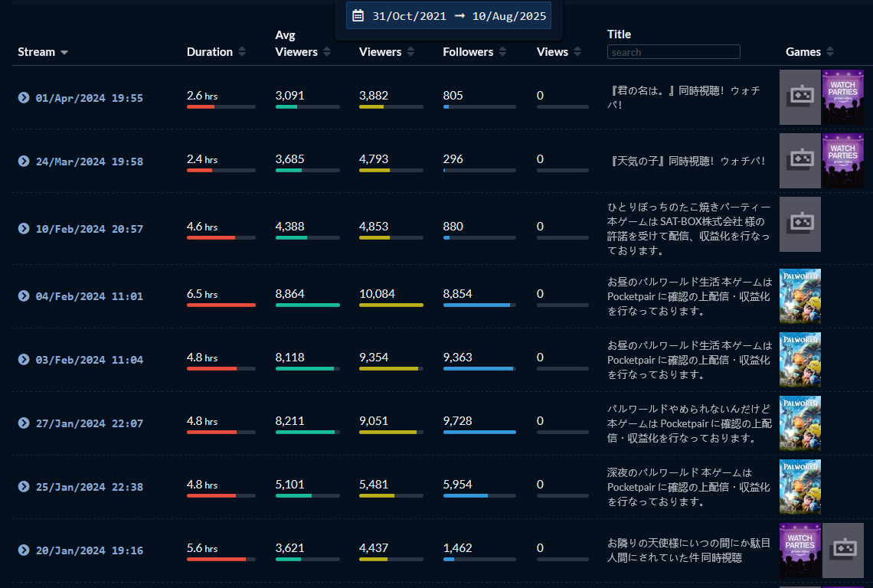The height and width of the screenshot is (588, 873).
Task: Click Watch Parties thumbnail in 24/Mar/2024 row
Action: (x=843, y=160)
